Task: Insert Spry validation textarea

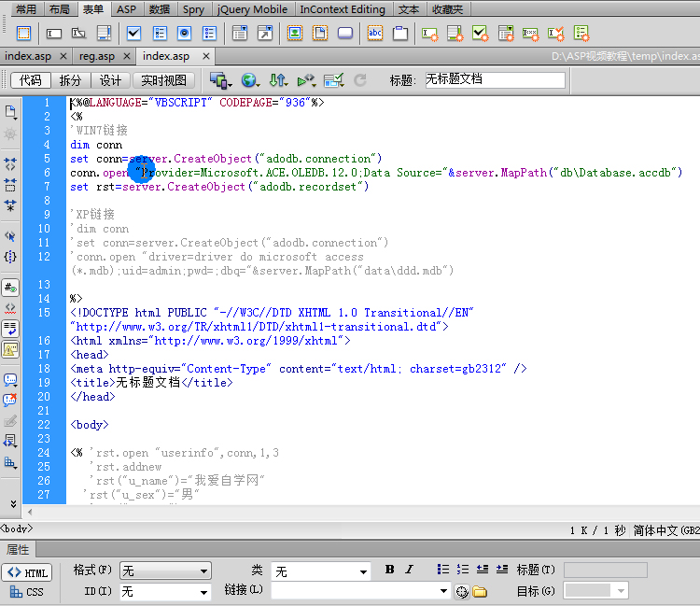Action: (455, 33)
